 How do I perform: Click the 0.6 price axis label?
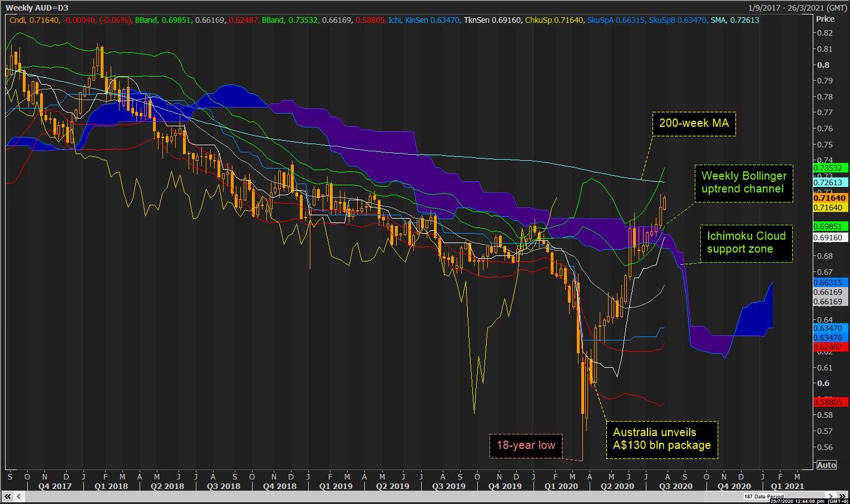(x=823, y=383)
